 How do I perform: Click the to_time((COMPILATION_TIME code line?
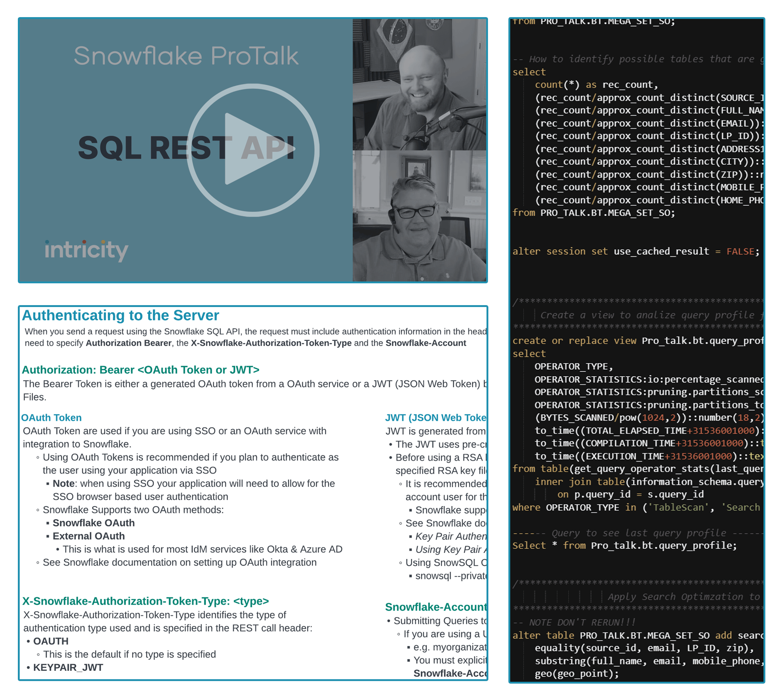pos(649,443)
